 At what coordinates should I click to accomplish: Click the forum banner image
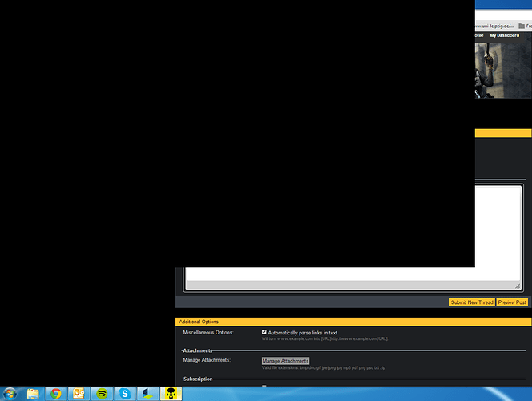pos(503,69)
